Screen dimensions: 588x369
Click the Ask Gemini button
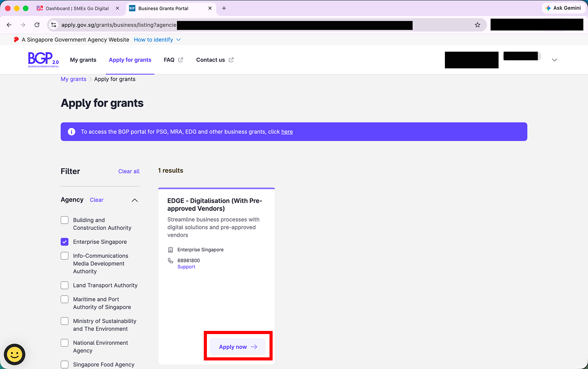[x=563, y=8]
